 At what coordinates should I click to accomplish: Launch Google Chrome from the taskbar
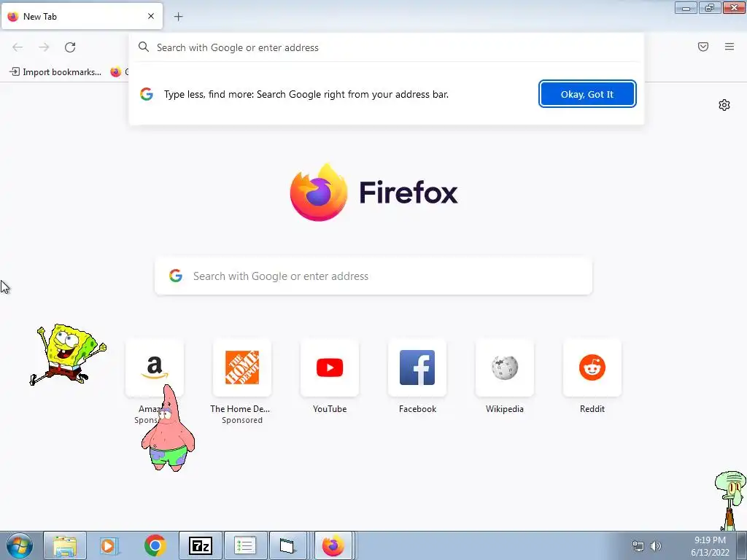(155, 545)
